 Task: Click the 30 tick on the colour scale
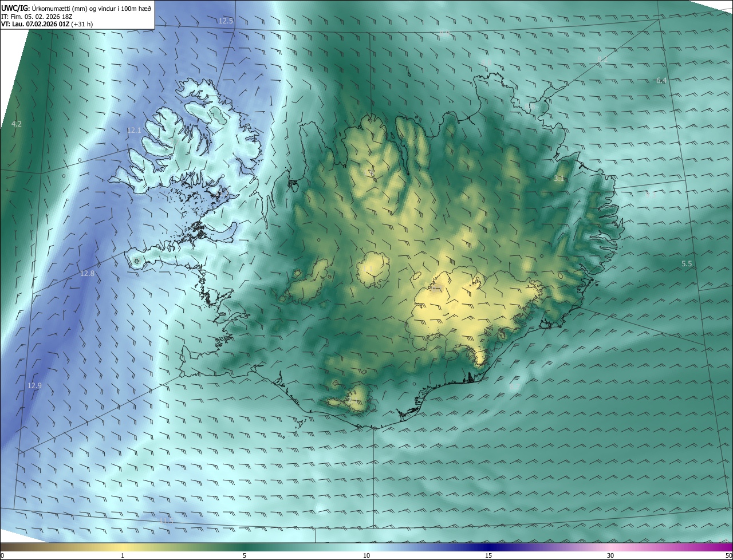tap(610, 555)
